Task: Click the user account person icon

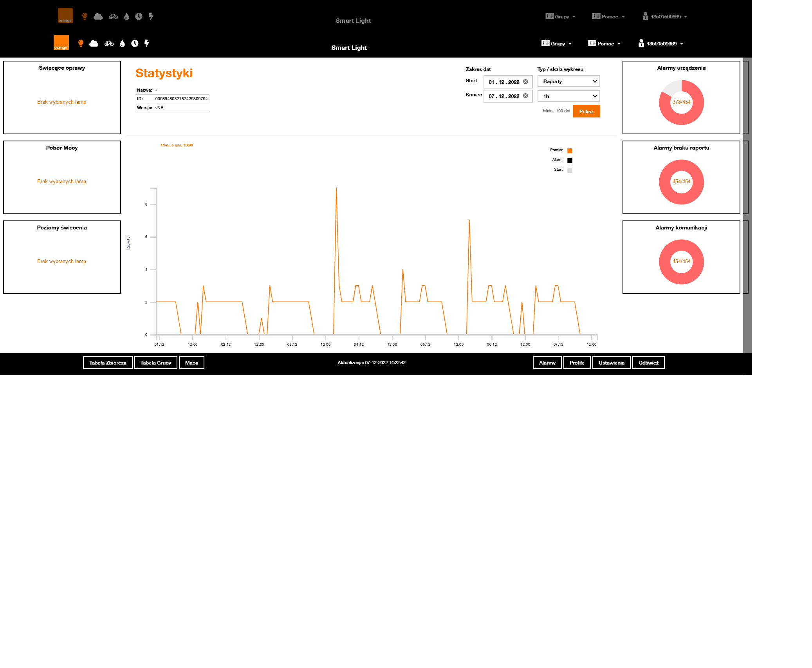Action: (641, 43)
